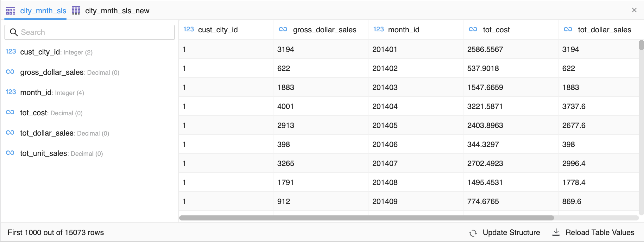The width and height of the screenshot is (644, 242).
Task: Select the tot_dollar_sales column in the sidebar list
Action: [47, 133]
